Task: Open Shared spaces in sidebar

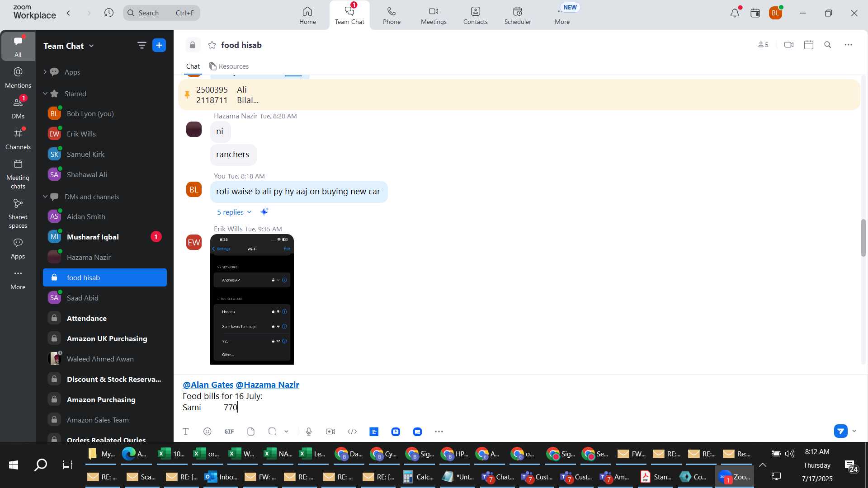Action: (18, 214)
